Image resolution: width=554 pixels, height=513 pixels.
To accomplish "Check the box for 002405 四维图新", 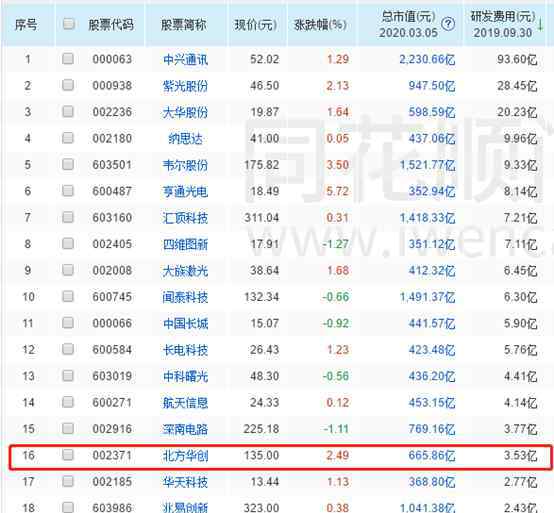I will (x=67, y=243).
